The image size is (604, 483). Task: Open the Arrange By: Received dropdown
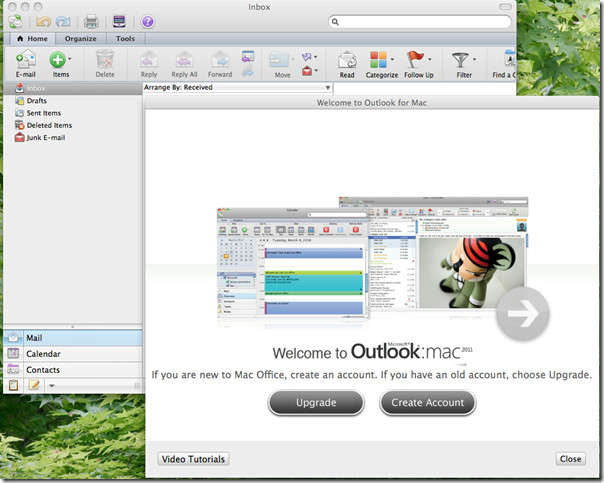pyautogui.click(x=238, y=87)
